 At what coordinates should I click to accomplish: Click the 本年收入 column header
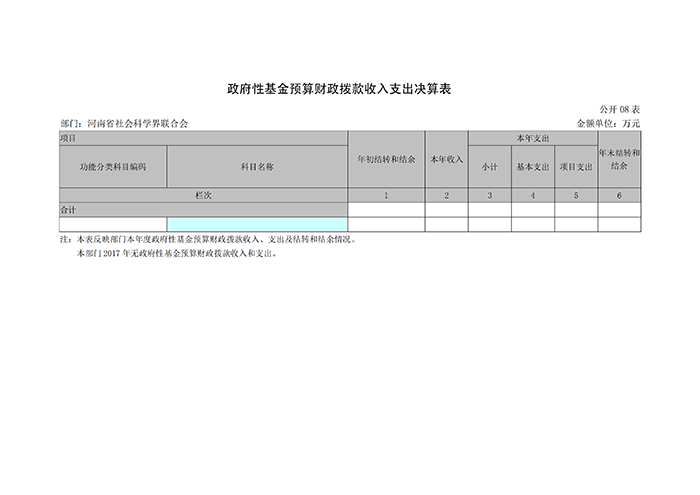coord(446,159)
